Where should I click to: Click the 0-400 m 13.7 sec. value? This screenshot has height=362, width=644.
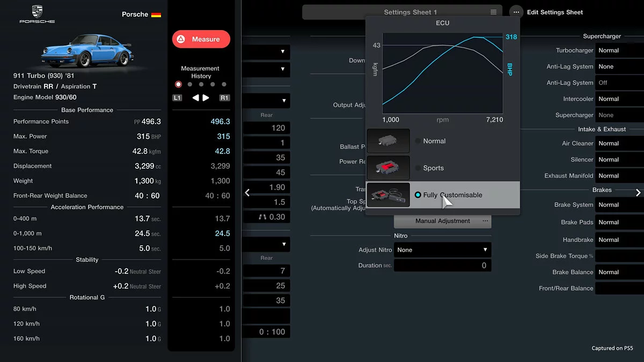pyautogui.click(x=148, y=219)
